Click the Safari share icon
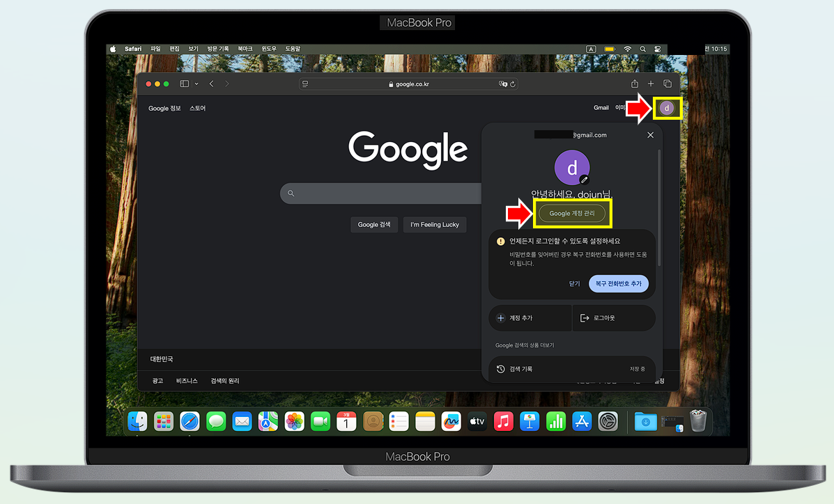The width and height of the screenshot is (834, 504). (x=635, y=84)
